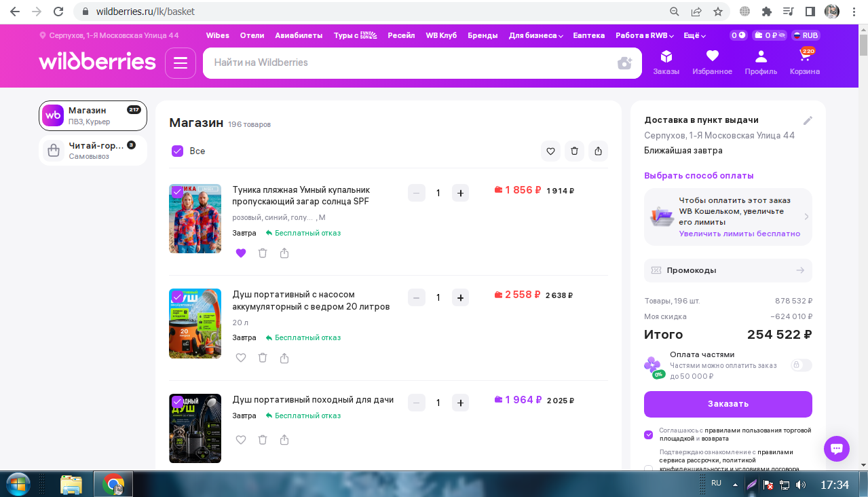Delete all selected items from basket
This screenshot has height=497, width=868.
574,151
